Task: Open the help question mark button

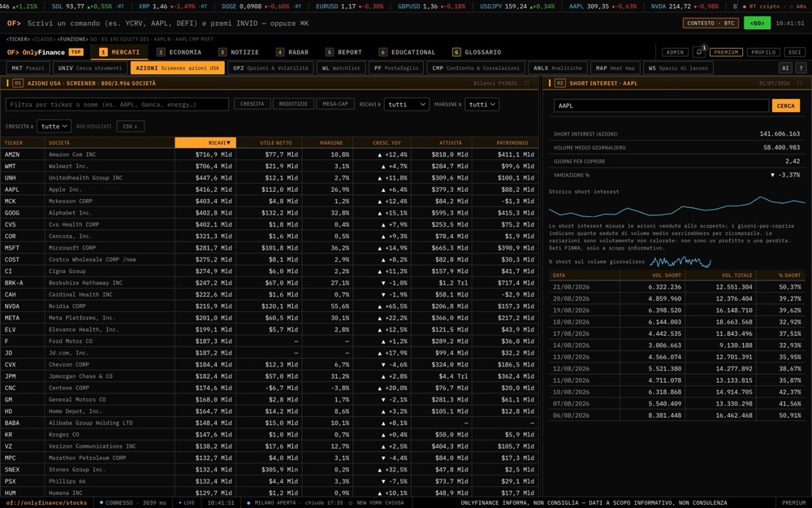Action: 801,68
